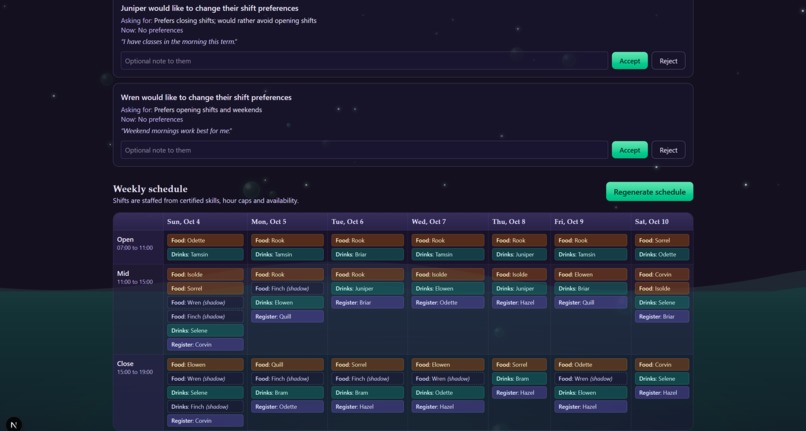The width and height of the screenshot is (806, 431).
Task: Click Sunday Mid shift 'Drinks: Selene'
Action: pos(205,331)
